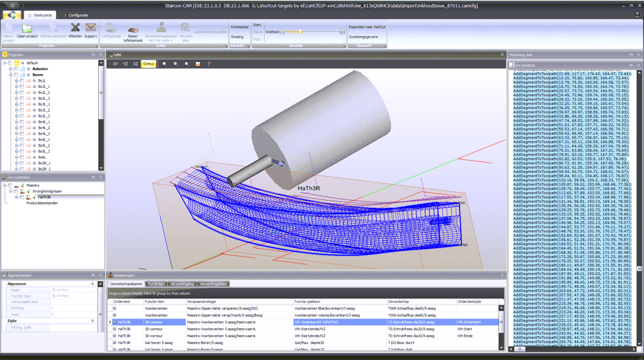644x360 pixels.
Task: Collapse the Zijde properties section
Action: click(93, 320)
